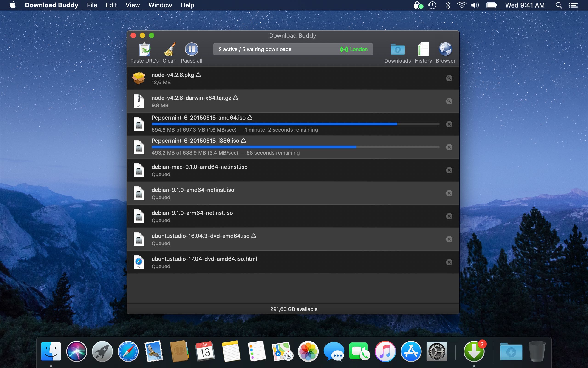Click the Peppermint i386 iso file icon
This screenshot has height=368, width=588.
pos(139,147)
